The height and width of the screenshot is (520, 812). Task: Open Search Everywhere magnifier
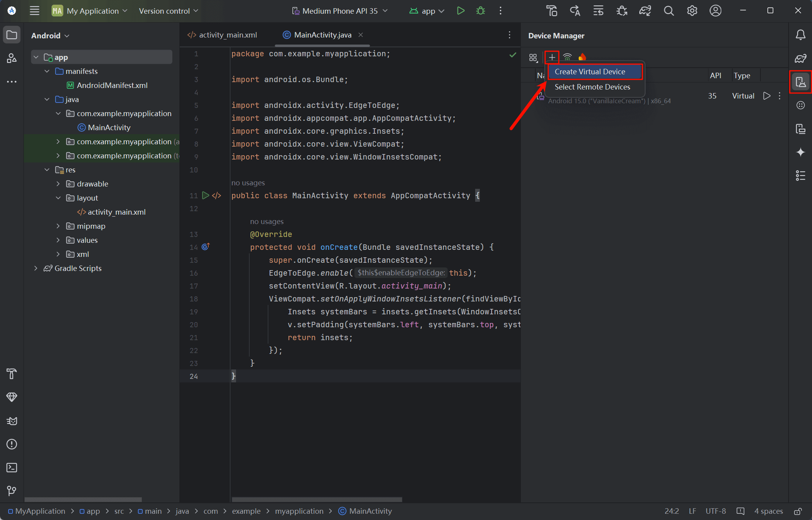pos(669,11)
